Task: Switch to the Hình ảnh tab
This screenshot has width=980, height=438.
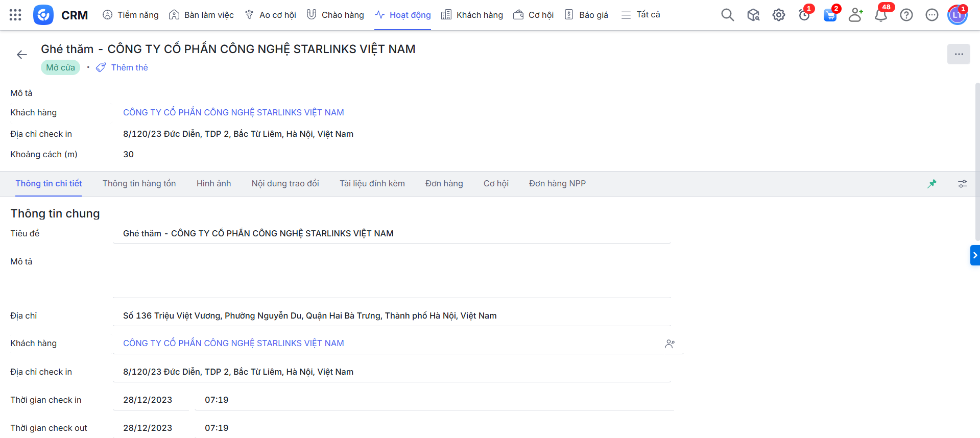Action: 213,184
